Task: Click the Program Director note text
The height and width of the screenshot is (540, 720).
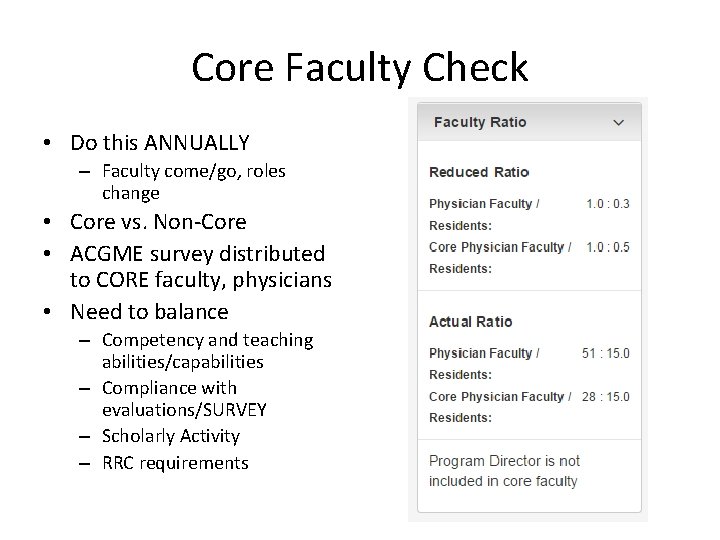Action: click(x=504, y=471)
